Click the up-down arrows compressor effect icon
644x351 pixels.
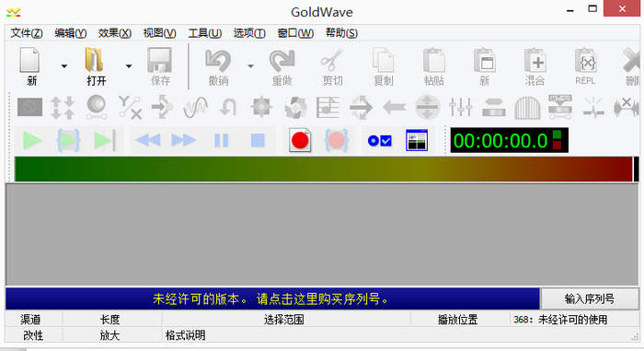(x=63, y=108)
